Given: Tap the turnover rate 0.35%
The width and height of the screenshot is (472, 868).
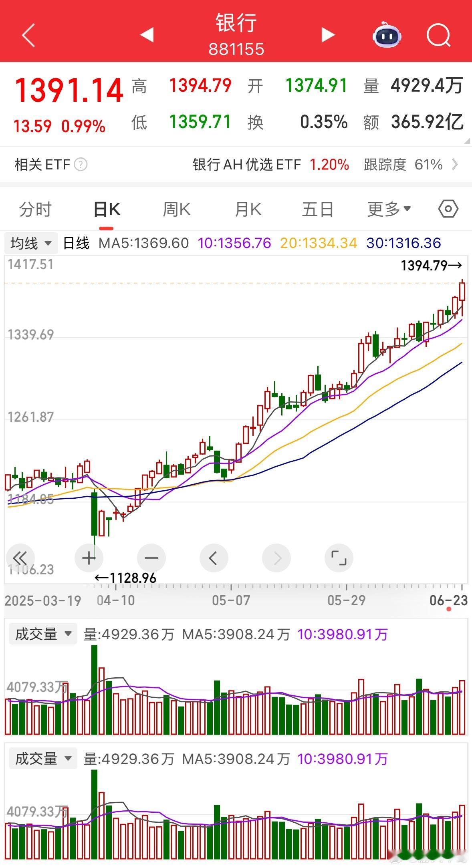Looking at the screenshot, I should tap(324, 122).
